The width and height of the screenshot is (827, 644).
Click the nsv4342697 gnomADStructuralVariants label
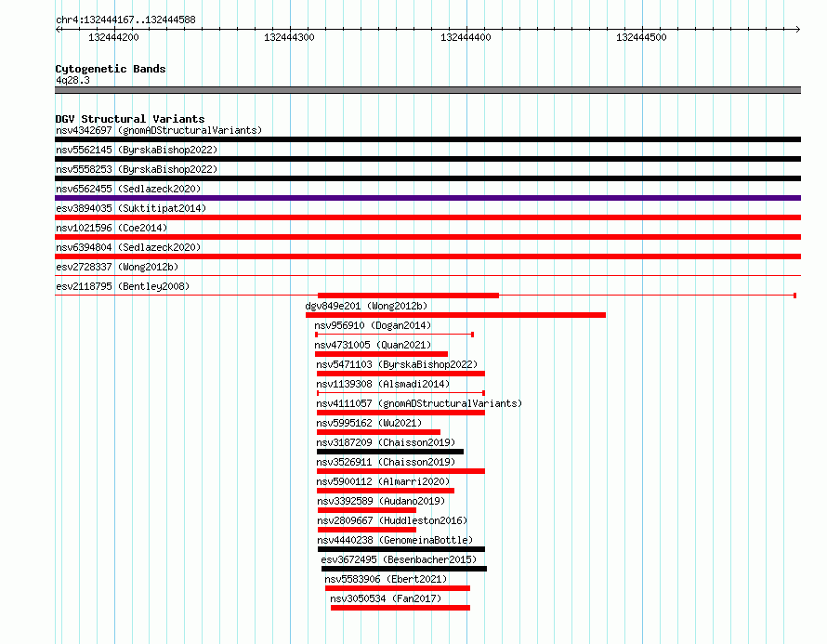coord(159,130)
